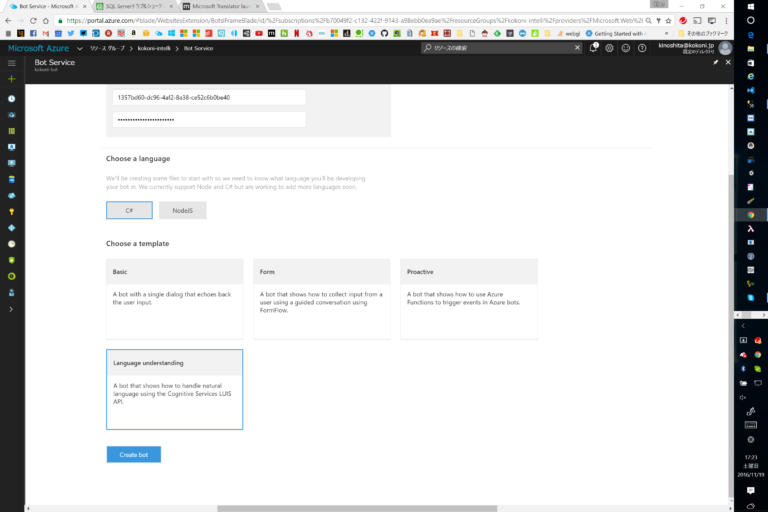The height and width of the screenshot is (512, 768).
Task: Expand the Microsoft Azure dropdown chevron
Action: point(79,49)
